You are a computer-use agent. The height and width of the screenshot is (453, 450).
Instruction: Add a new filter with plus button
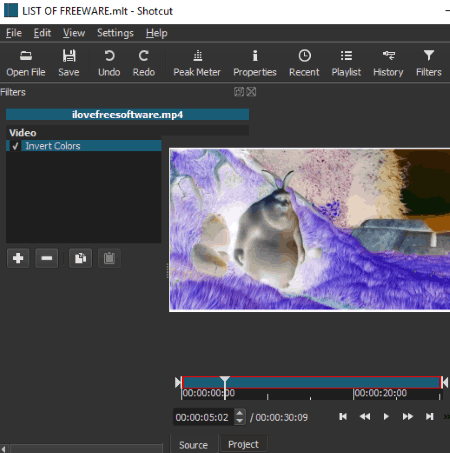pyautogui.click(x=18, y=258)
